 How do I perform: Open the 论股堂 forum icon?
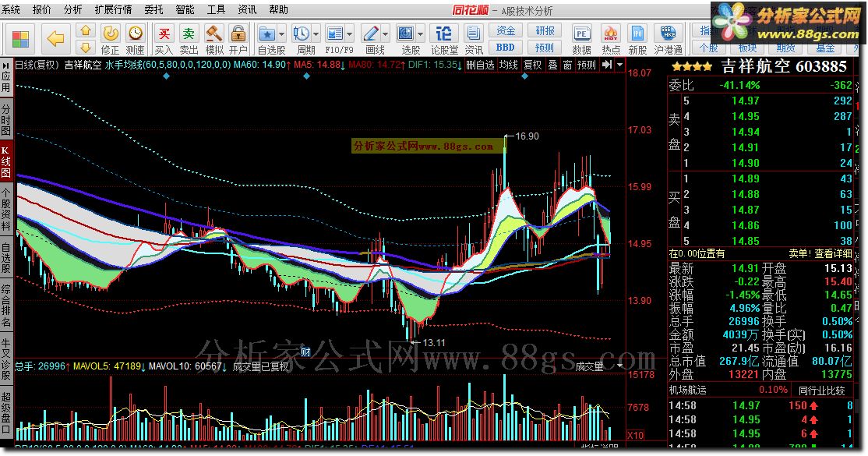tap(444, 34)
